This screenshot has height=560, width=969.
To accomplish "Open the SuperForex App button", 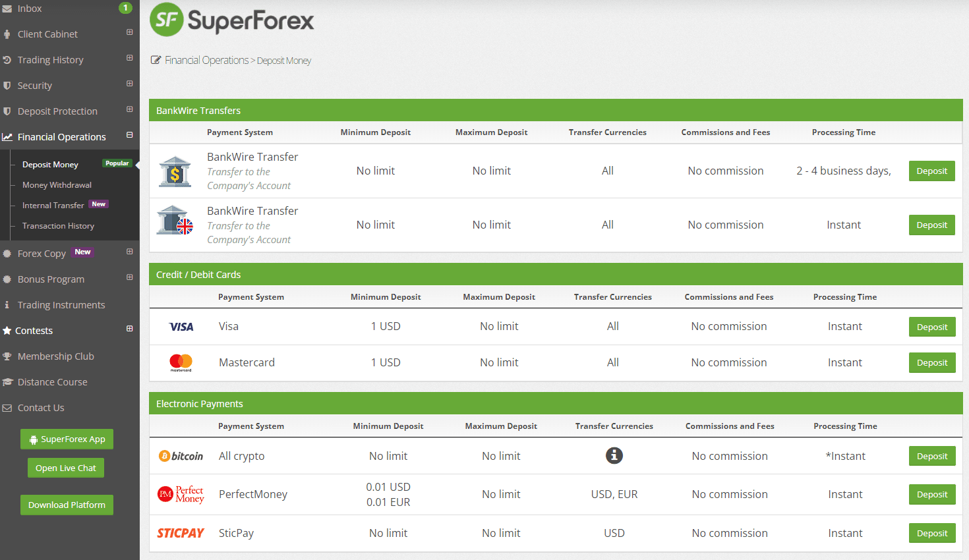I will (67, 439).
